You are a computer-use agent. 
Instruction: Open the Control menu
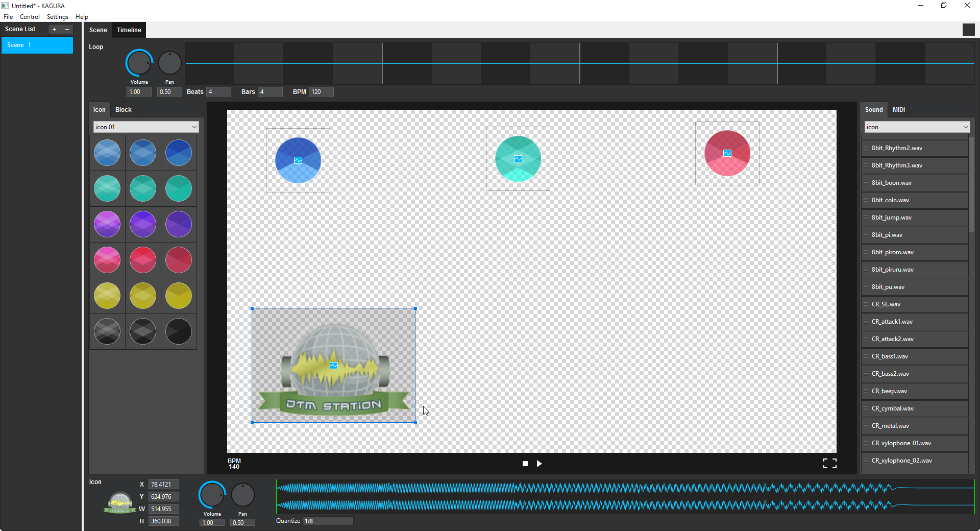coord(30,17)
